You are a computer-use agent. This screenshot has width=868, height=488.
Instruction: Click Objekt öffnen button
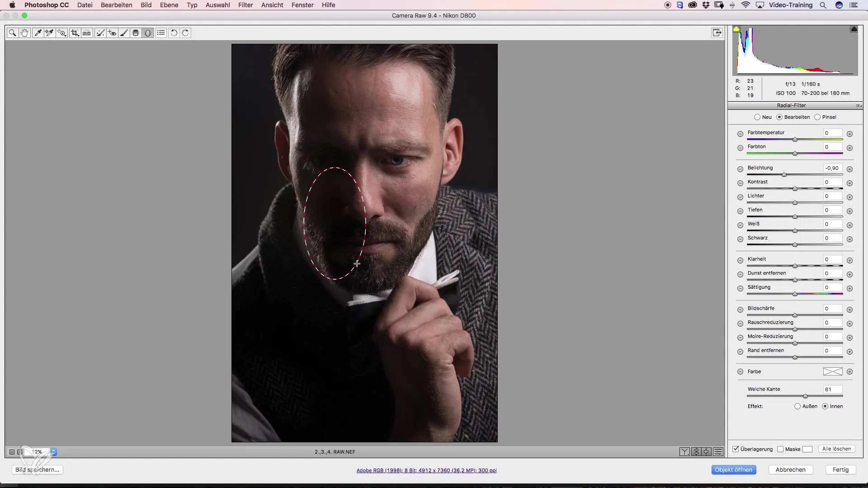pyautogui.click(x=733, y=470)
